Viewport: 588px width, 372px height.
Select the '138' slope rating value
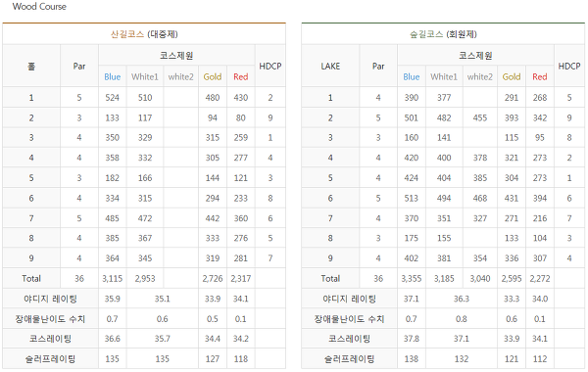[x=411, y=359]
